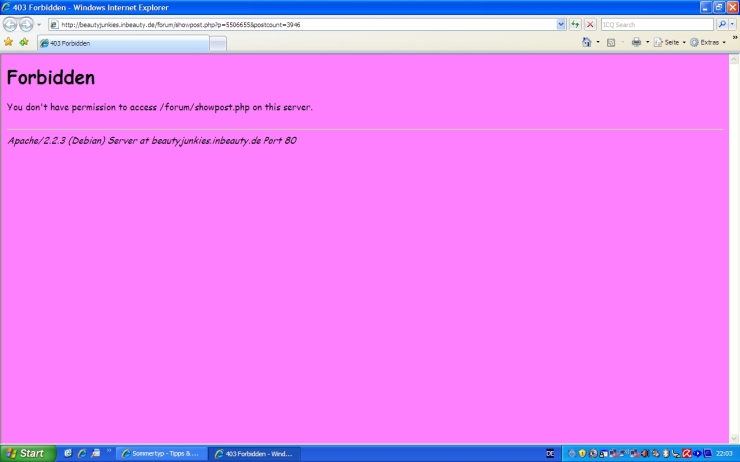Image resolution: width=740 pixels, height=462 pixels.
Task: Click into the ICQ Search field
Action: [656, 24]
